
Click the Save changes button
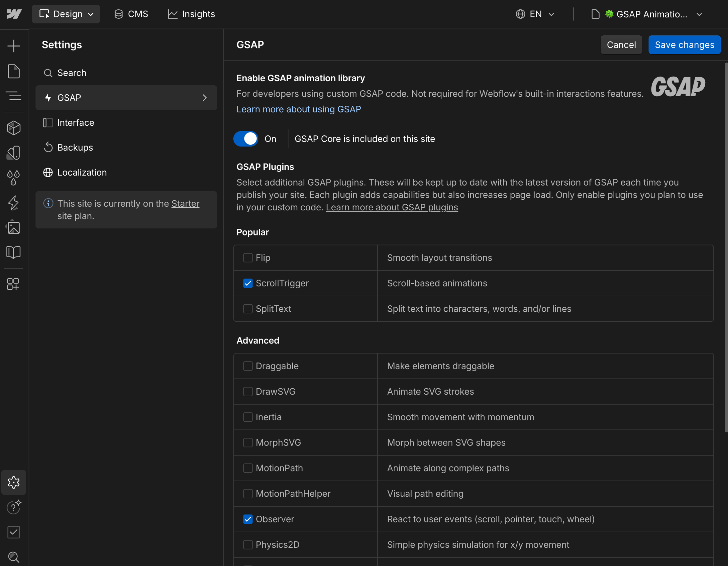coord(684,45)
